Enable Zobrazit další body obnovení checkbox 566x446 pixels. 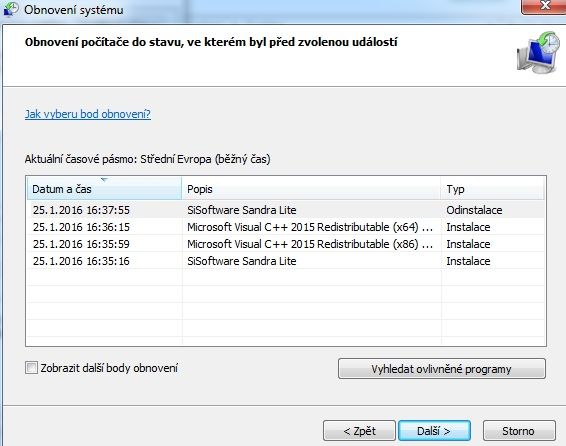point(31,368)
